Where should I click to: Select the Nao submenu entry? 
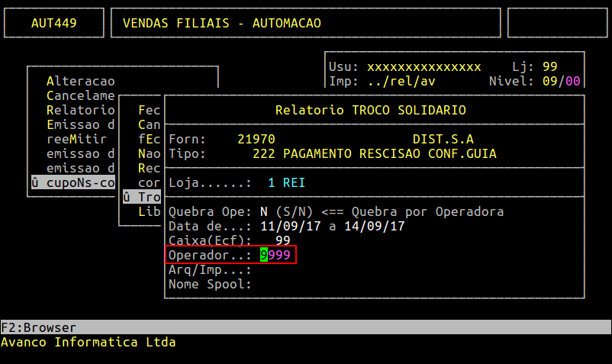149,153
